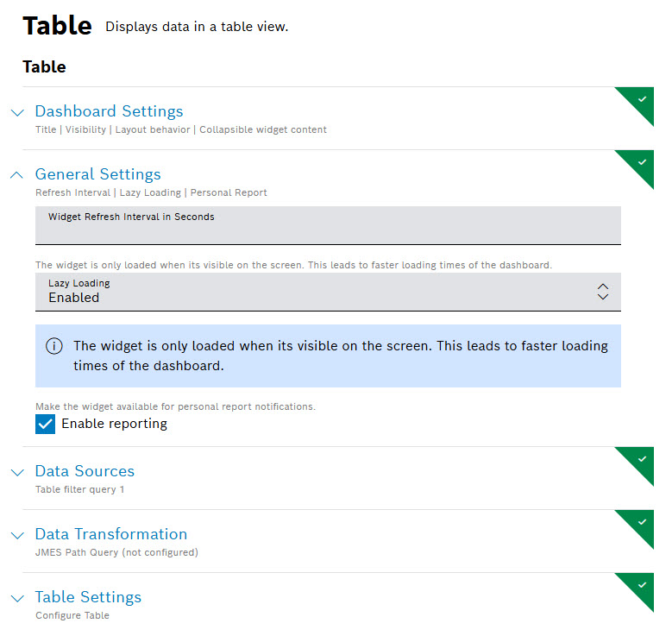Select the Data Transformation section heading
The width and height of the screenshot is (672, 642).
point(110,534)
